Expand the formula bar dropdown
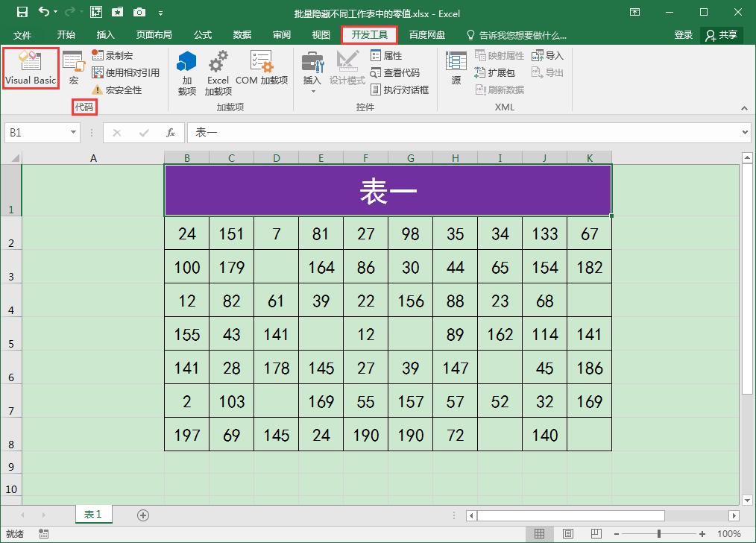 [746, 132]
